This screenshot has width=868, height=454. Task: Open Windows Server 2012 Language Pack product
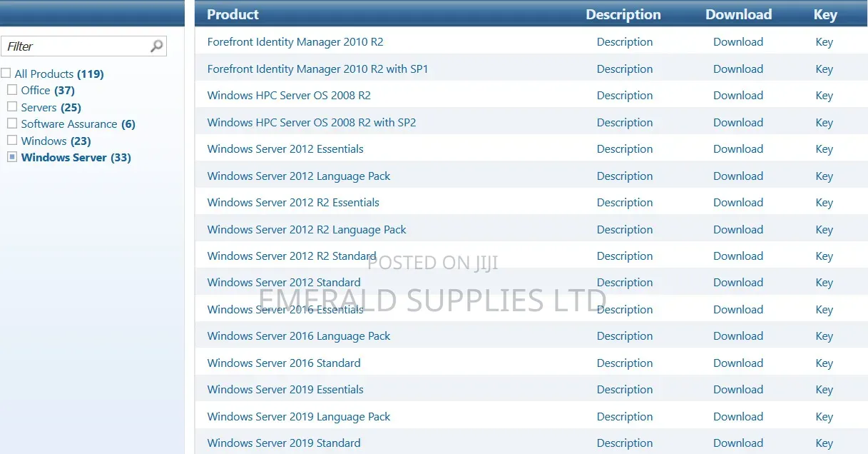pyautogui.click(x=299, y=176)
